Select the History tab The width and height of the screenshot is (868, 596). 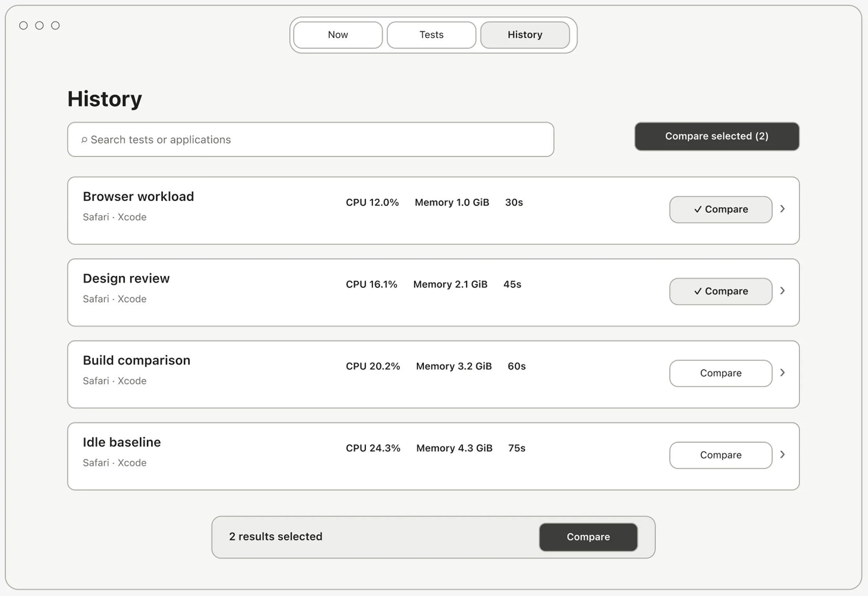[x=525, y=35]
